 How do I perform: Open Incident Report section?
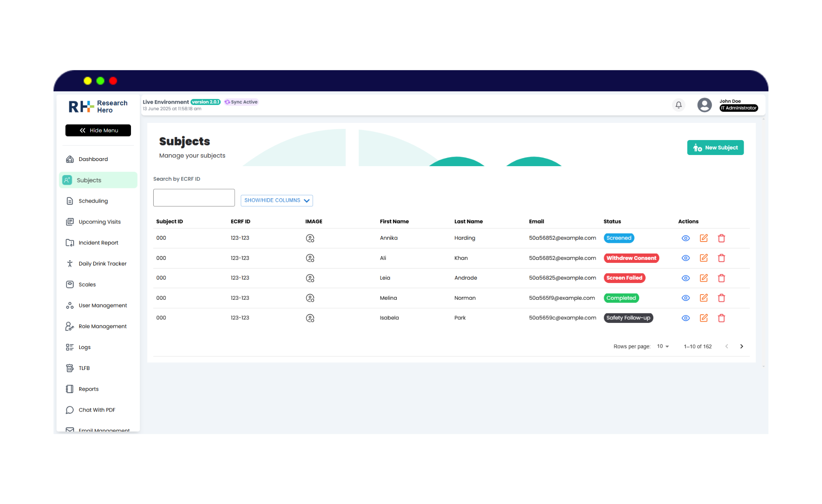click(98, 243)
